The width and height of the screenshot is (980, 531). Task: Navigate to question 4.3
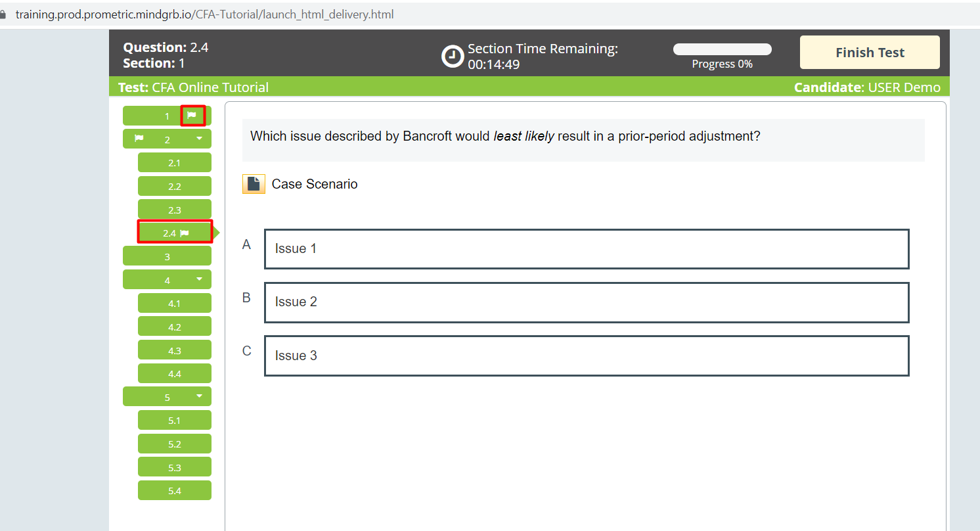[174, 350]
